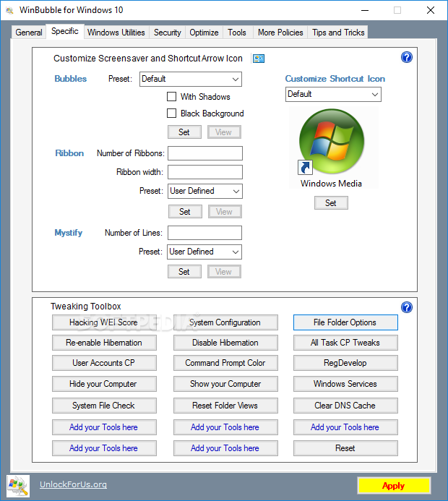
Task: Click Reset Folder Views button
Action: pyautogui.click(x=225, y=406)
